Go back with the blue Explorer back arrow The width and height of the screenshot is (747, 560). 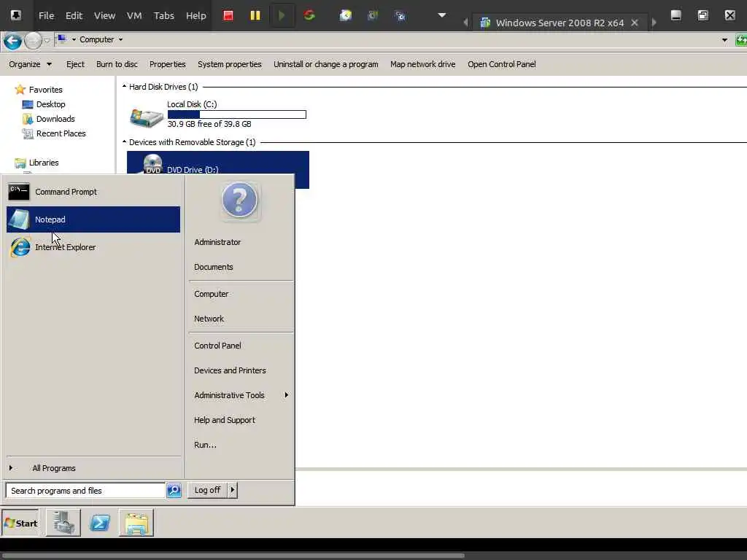point(13,42)
